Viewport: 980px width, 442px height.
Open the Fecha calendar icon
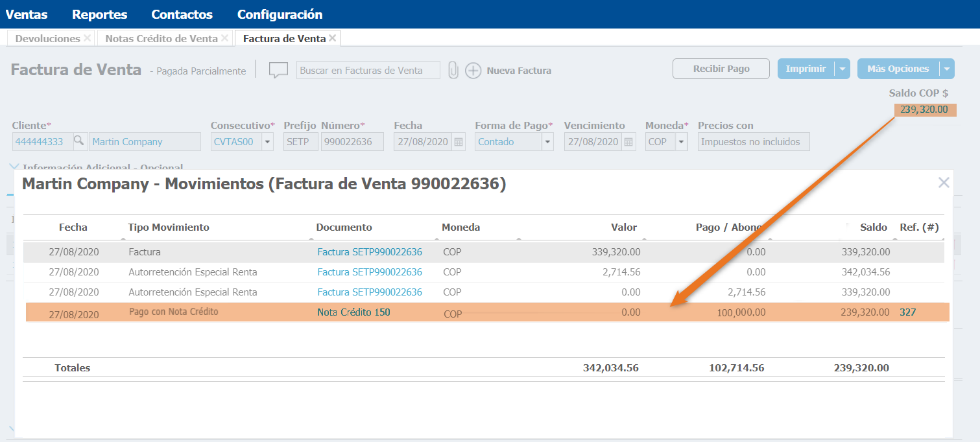(459, 141)
